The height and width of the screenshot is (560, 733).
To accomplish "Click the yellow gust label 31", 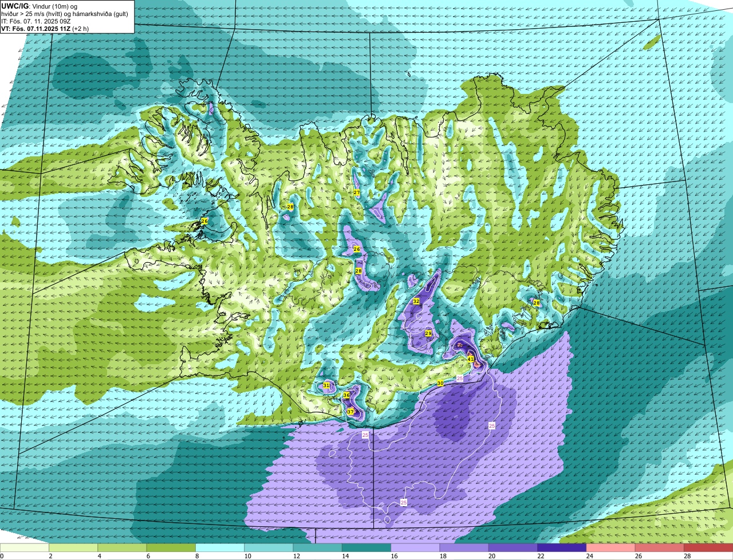I will (x=326, y=385).
